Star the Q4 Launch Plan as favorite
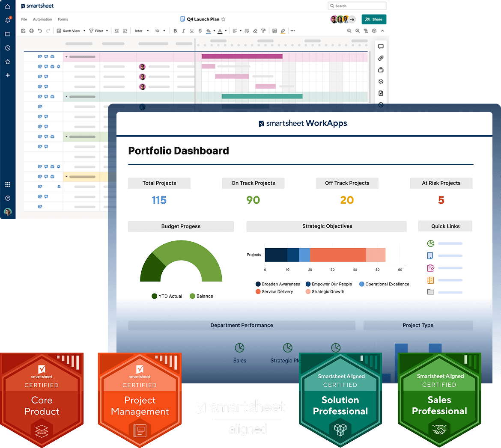Image resolution: width=501 pixels, height=448 pixels. pos(223,19)
